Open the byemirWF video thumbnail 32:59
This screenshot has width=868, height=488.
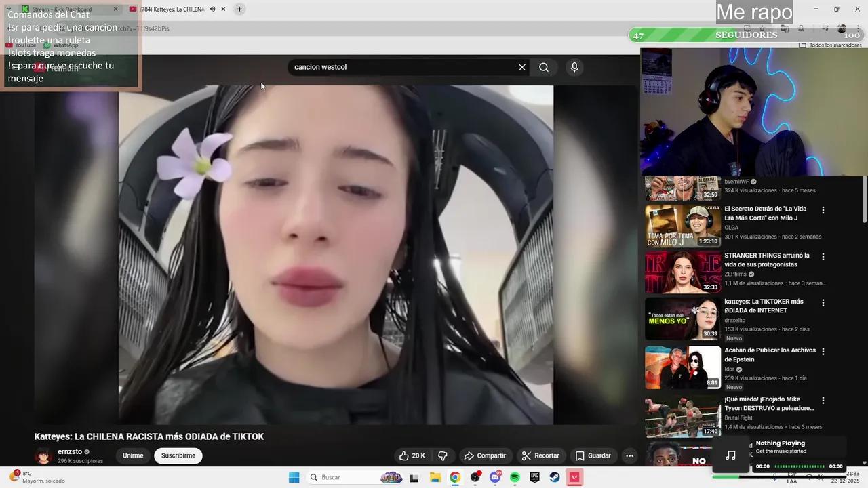coord(682,188)
